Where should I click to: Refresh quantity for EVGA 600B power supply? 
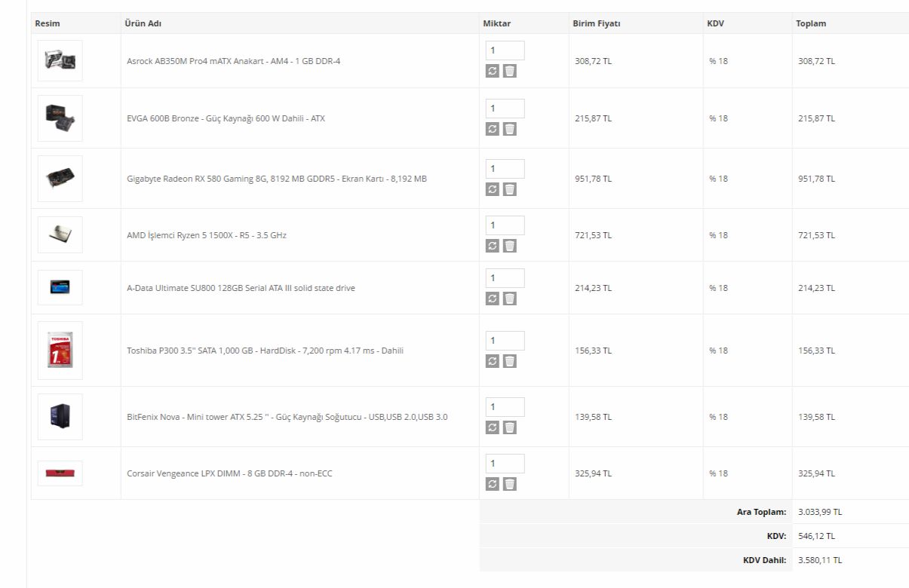493,129
